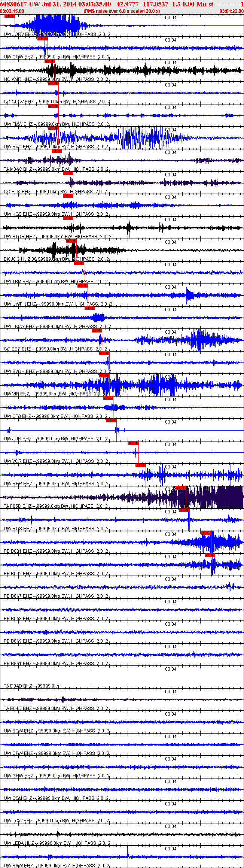The image size is (244, 868).
Task: Click the event header "60830617 UW Jul 31, 2014"
Action: 38,4
